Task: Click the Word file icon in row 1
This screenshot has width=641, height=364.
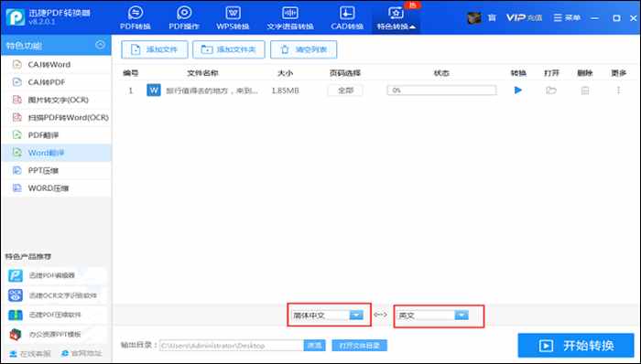Action: tap(154, 91)
